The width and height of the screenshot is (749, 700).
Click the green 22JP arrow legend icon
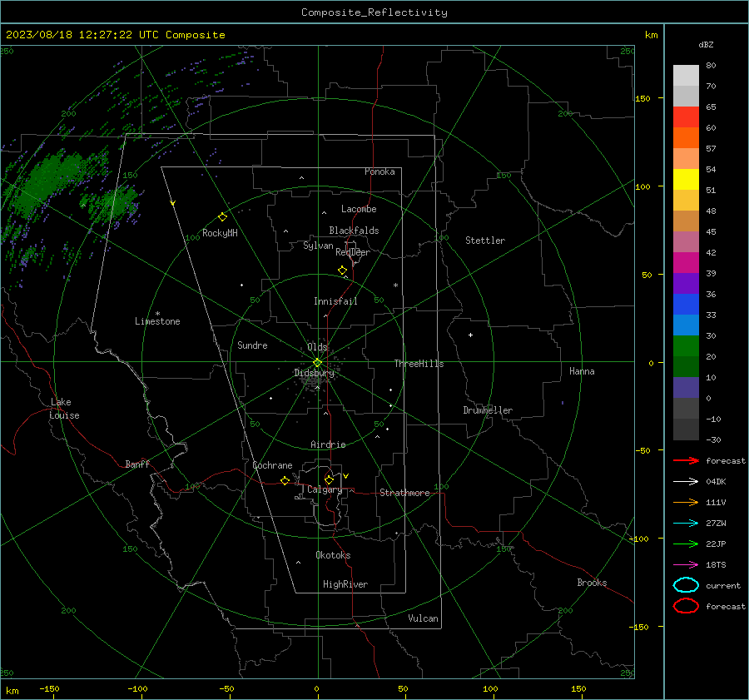click(686, 544)
